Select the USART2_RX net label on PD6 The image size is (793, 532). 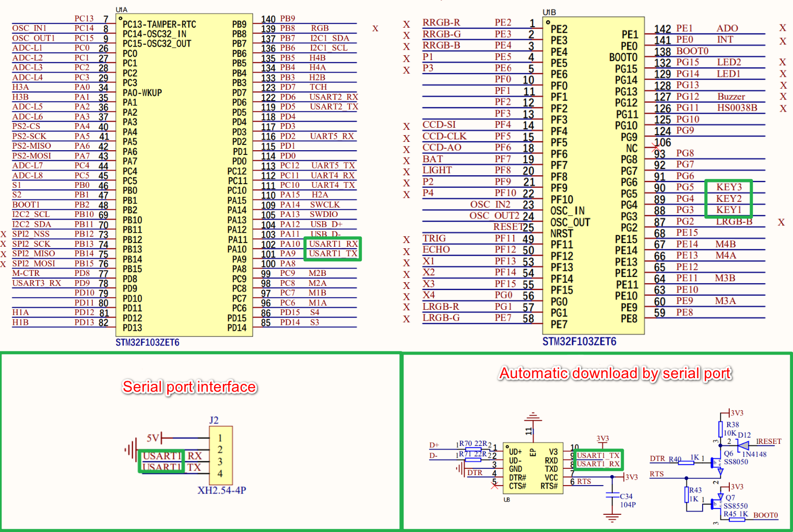coord(334,97)
